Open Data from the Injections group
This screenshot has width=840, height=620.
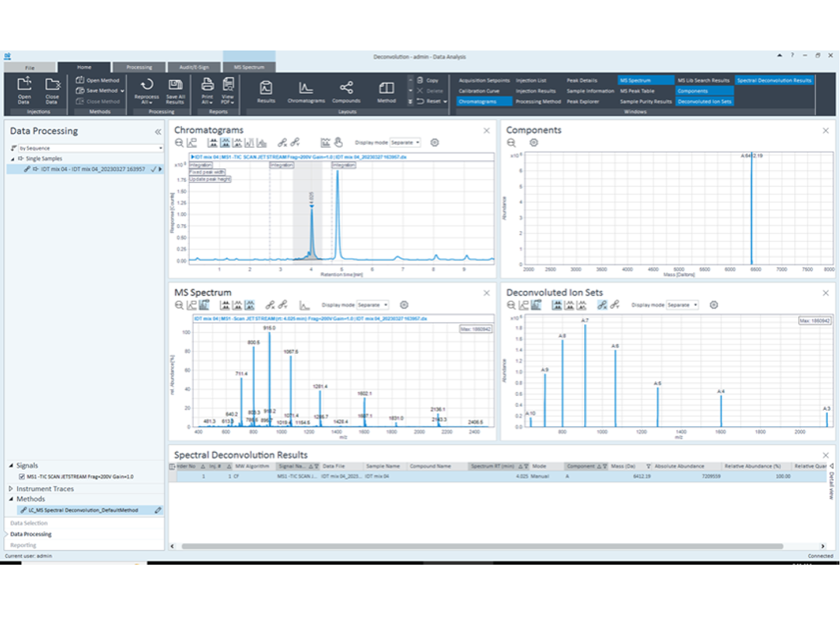click(x=24, y=90)
